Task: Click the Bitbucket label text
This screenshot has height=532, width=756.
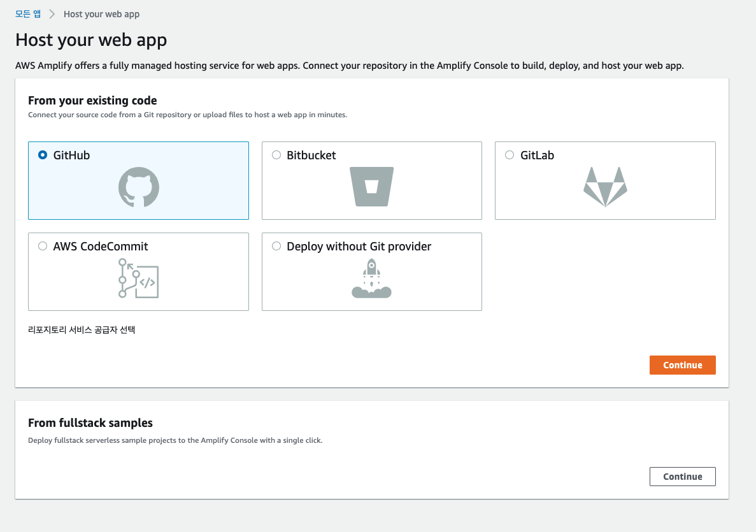Action: (x=311, y=155)
